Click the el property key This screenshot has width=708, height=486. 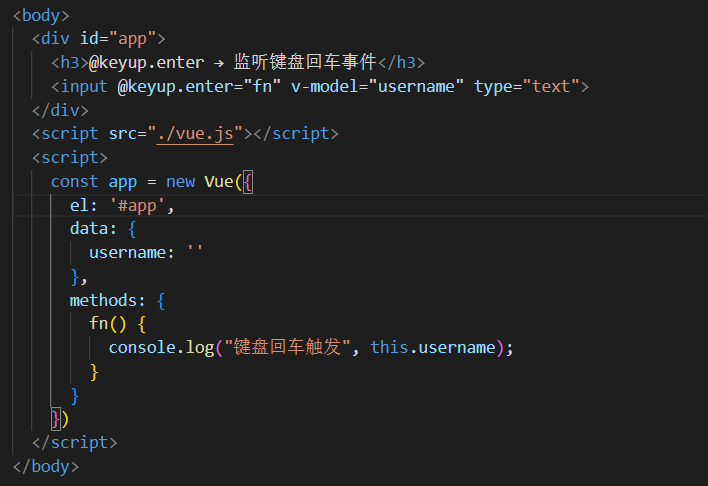[x=79, y=206]
